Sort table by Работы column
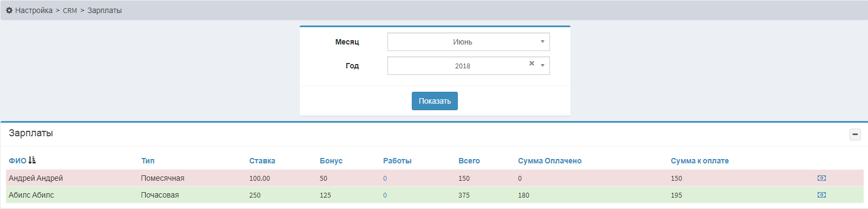Screen dimensions: 868x209 [x=397, y=161]
